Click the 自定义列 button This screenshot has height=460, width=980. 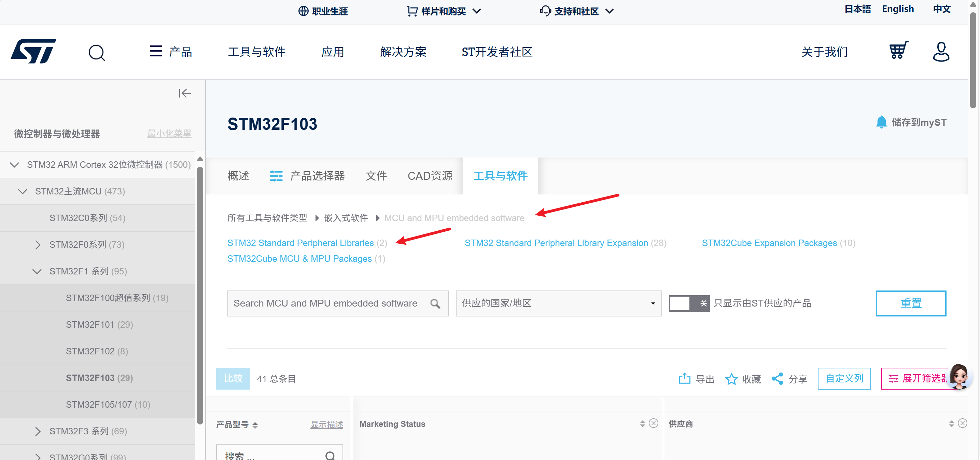[x=844, y=379]
